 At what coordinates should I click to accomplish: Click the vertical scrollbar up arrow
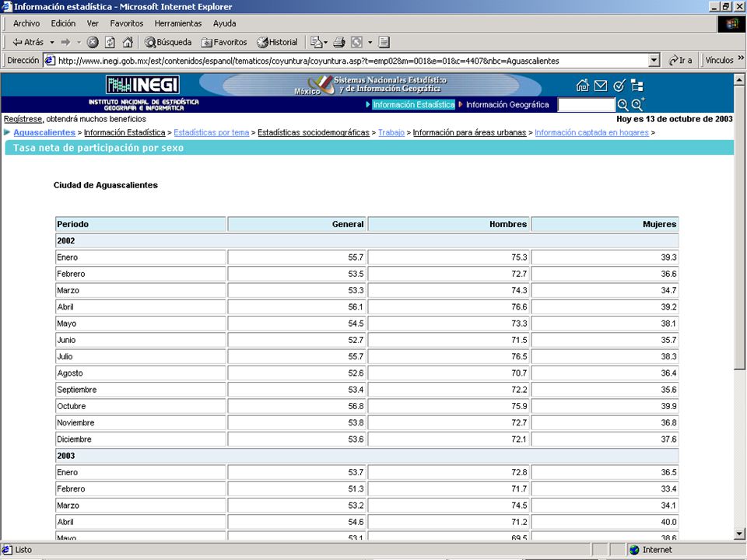(x=739, y=79)
